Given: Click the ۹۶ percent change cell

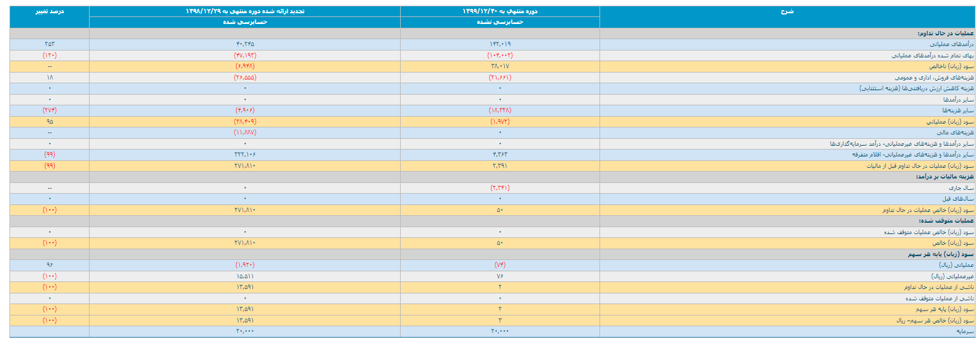Looking at the screenshot, I should [x=49, y=265].
